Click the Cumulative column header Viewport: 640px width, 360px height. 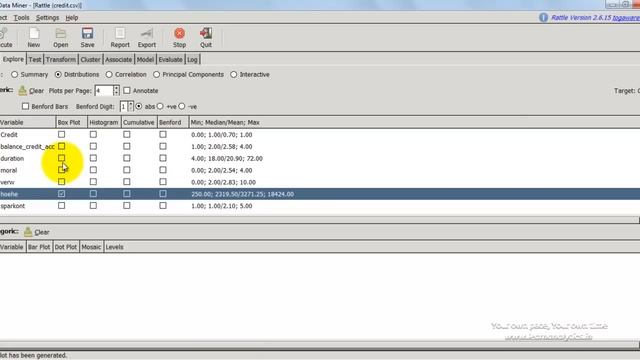coord(139,122)
